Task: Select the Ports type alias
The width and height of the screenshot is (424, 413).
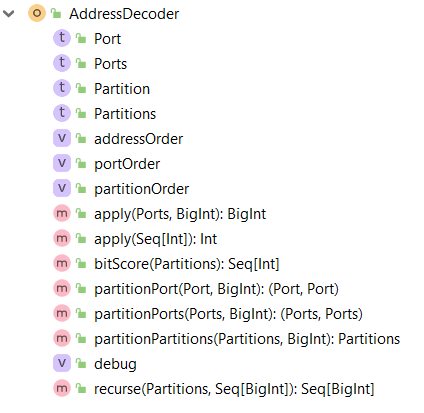Action: 110,64
